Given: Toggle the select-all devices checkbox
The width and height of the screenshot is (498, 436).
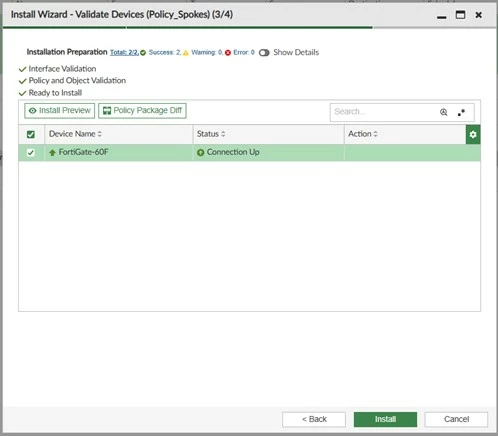Looking at the screenshot, I should click(31, 134).
